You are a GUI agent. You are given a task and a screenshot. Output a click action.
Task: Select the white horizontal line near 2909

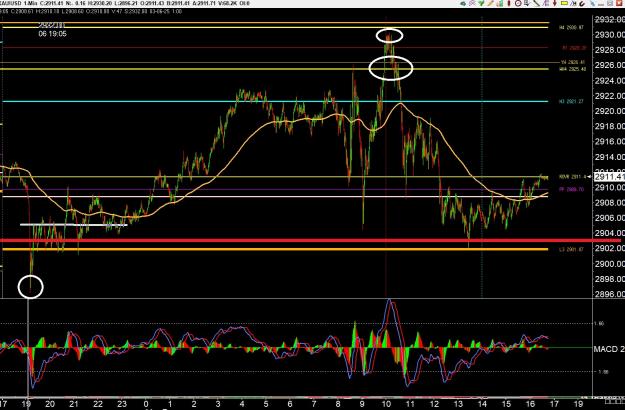275,196
